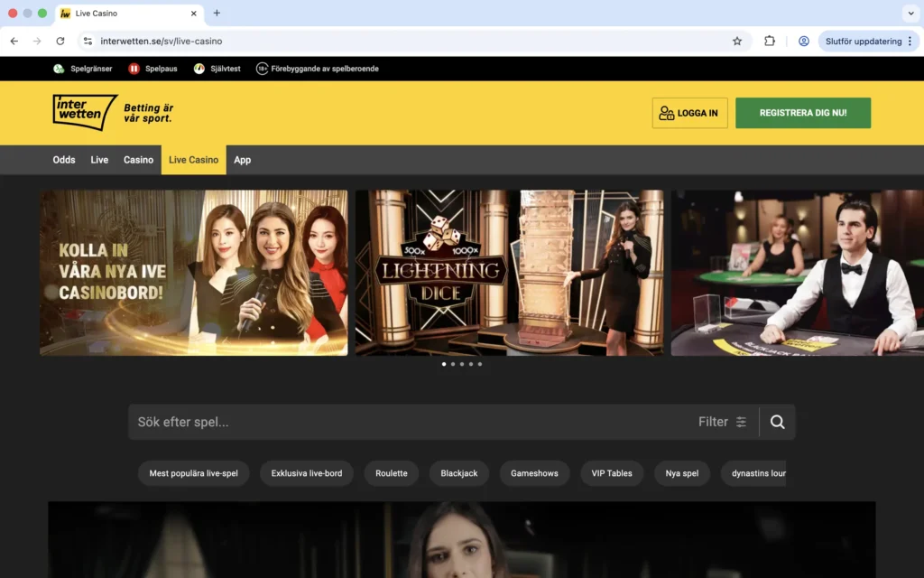924x578 pixels.
Task: Click the Interwetten logo
Action: [84, 112]
